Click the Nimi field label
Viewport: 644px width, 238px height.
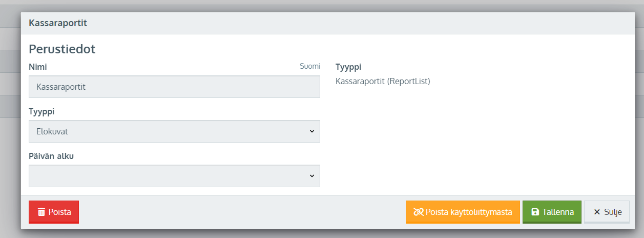point(38,67)
